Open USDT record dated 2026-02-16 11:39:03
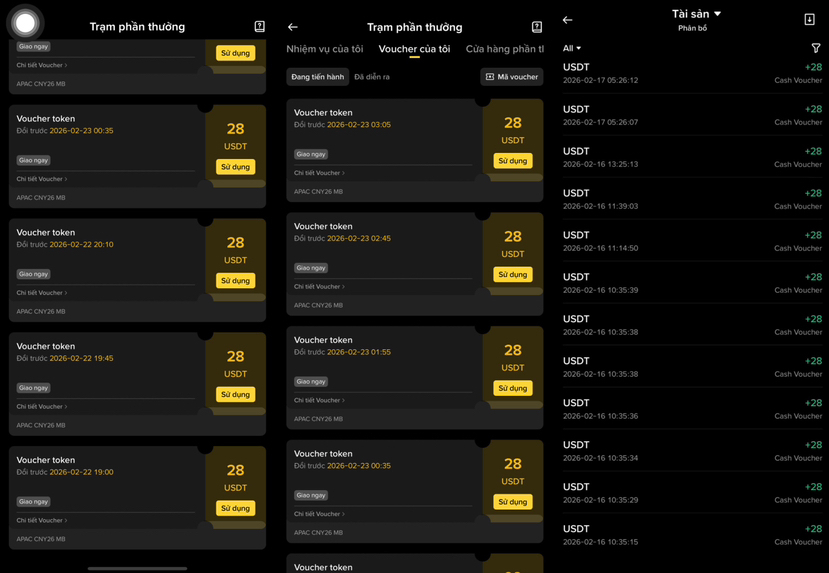This screenshot has width=829, height=573. click(x=692, y=199)
